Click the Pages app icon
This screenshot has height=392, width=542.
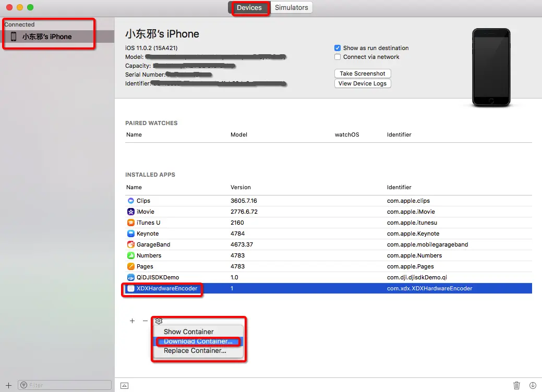point(130,266)
